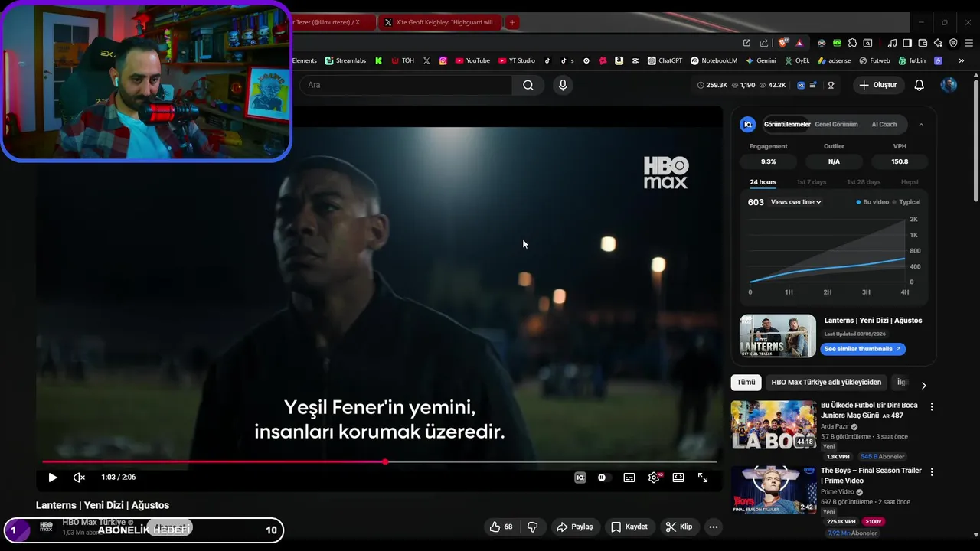Focus the Ara search field

point(406,85)
